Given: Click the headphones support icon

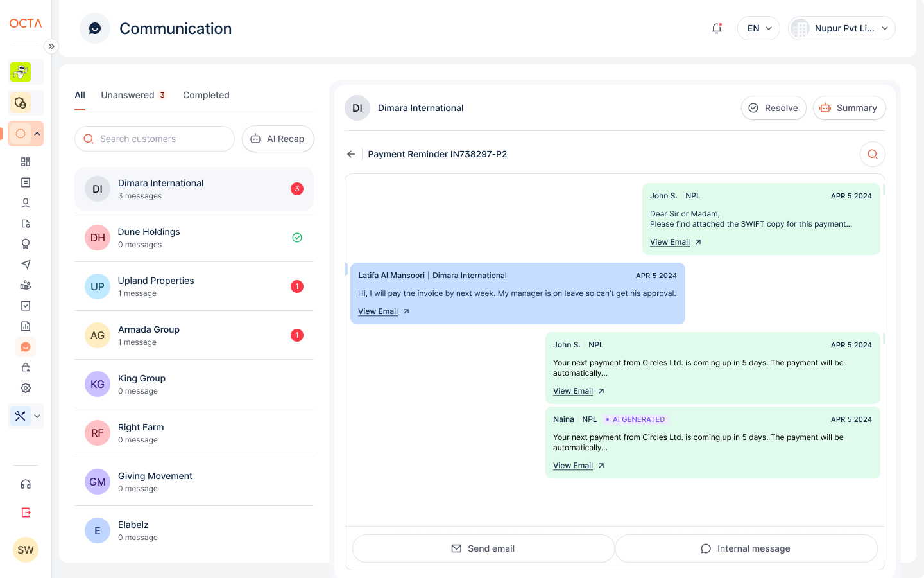Looking at the screenshot, I should click(26, 484).
